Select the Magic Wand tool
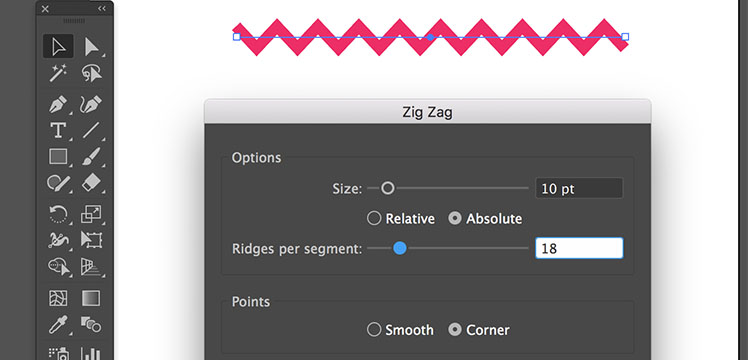 click(x=58, y=74)
